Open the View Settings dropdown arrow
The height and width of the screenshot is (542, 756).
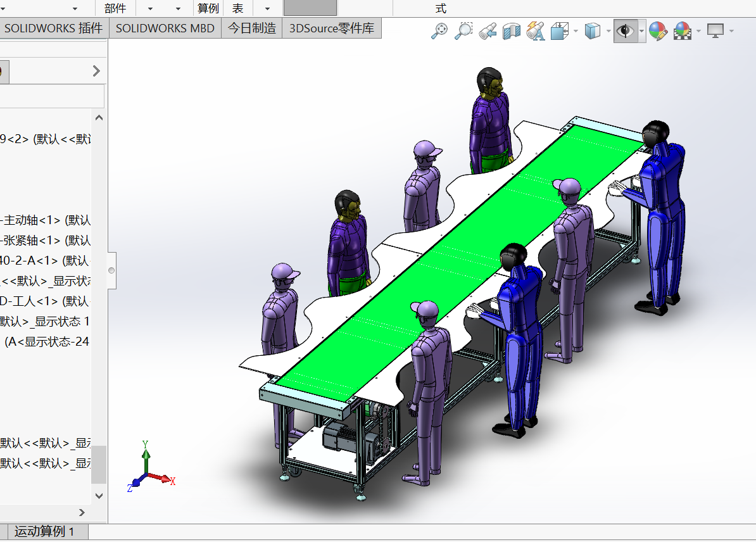[x=732, y=32]
